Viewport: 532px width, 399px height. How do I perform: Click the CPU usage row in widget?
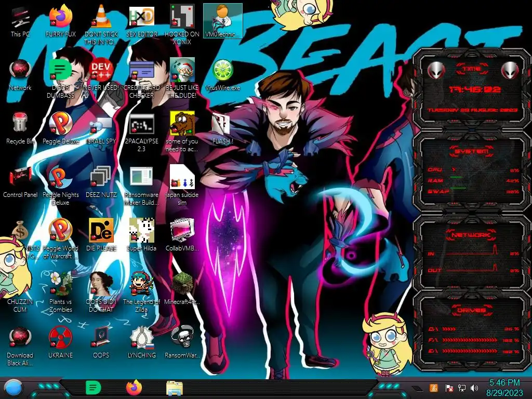point(473,170)
